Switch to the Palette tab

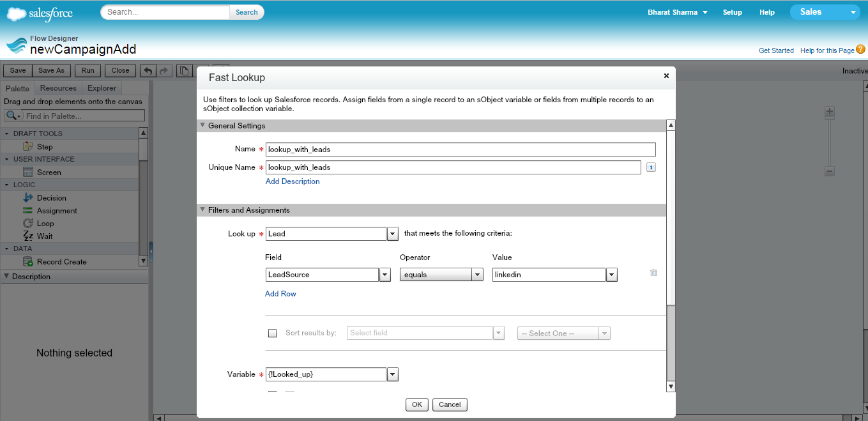(x=18, y=88)
